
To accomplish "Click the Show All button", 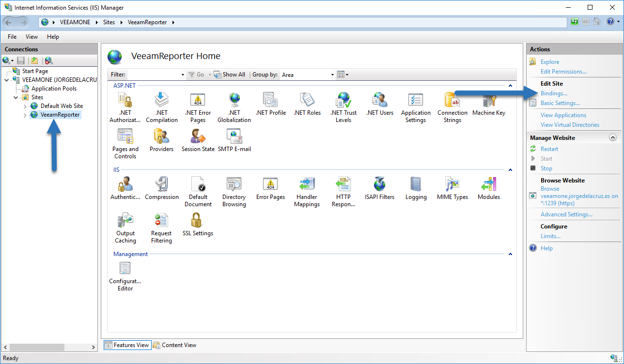I will point(230,75).
